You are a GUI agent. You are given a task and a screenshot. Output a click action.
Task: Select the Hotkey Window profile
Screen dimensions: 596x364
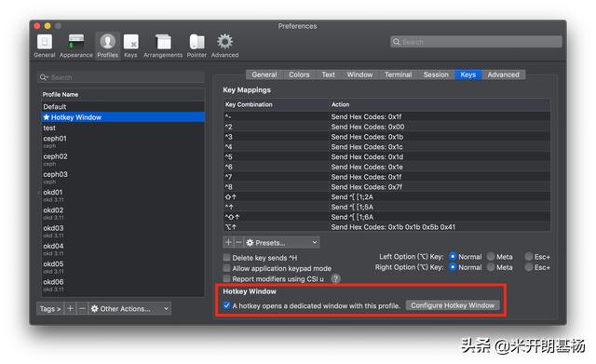click(122, 117)
